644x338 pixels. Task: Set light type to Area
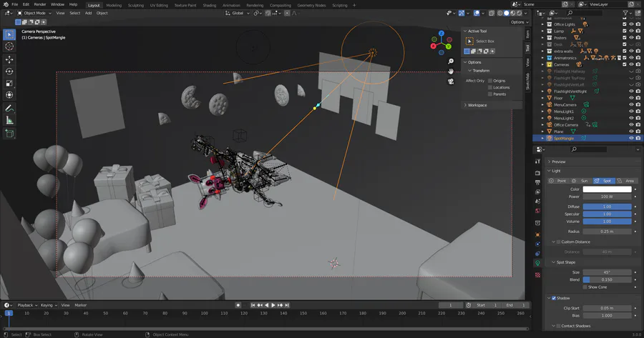pyautogui.click(x=626, y=181)
